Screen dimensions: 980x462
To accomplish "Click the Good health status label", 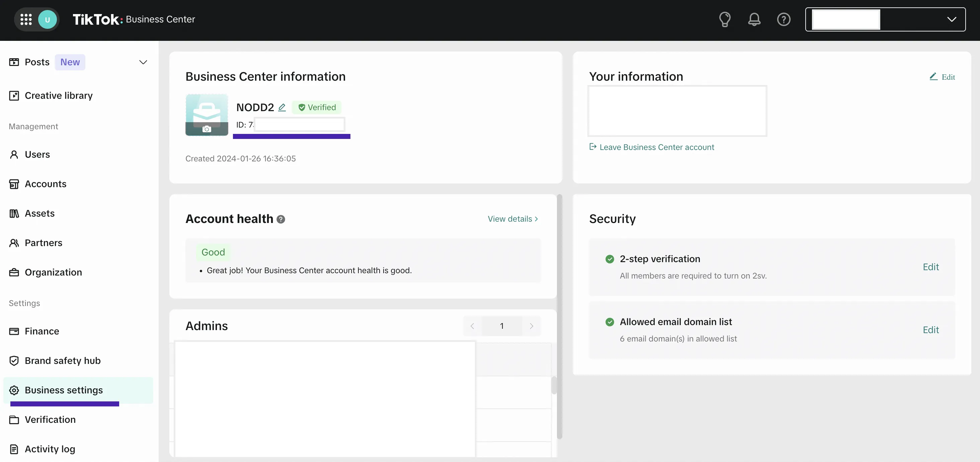I will 213,252.
